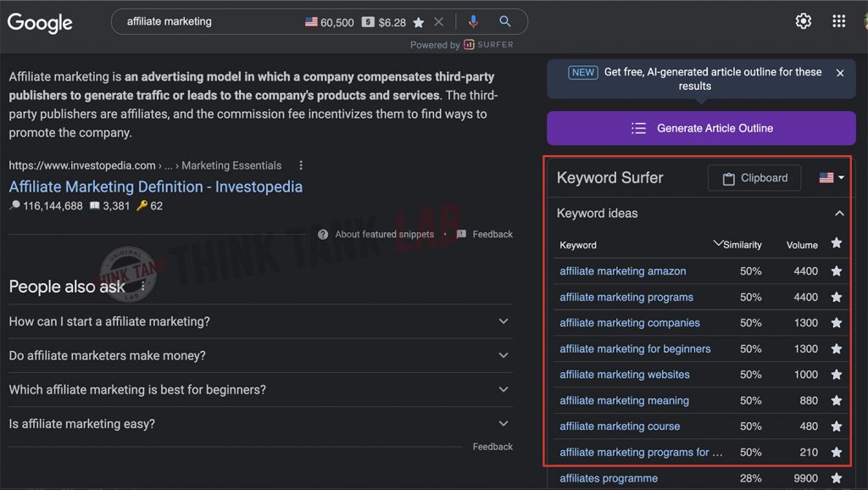Activate voice search with the microphone icon

(x=474, y=22)
